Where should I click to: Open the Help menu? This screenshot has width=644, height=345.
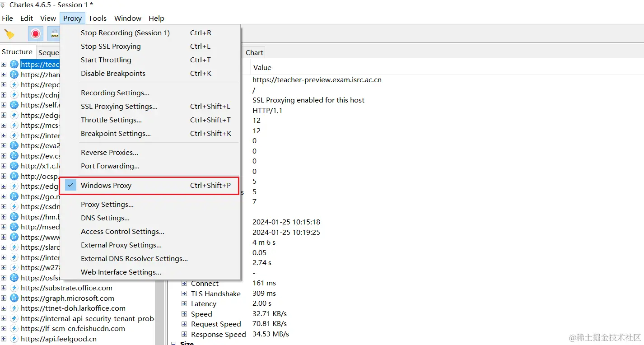[x=156, y=18]
